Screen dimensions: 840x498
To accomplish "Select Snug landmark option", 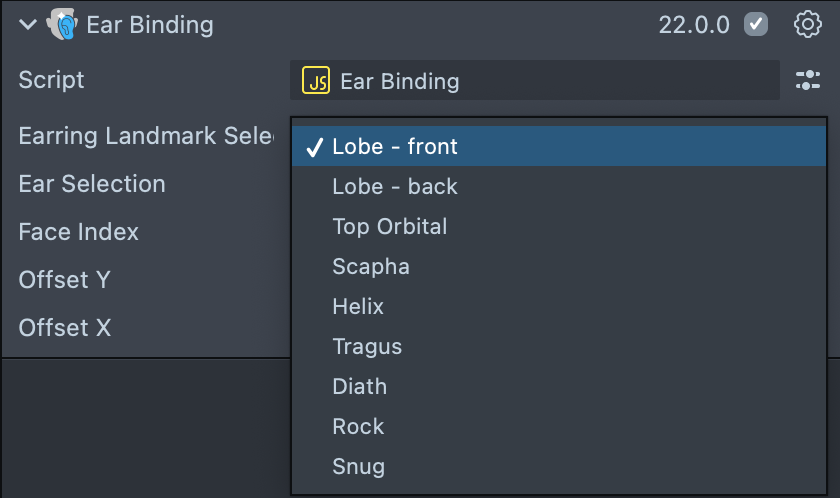I will (x=358, y=467).
